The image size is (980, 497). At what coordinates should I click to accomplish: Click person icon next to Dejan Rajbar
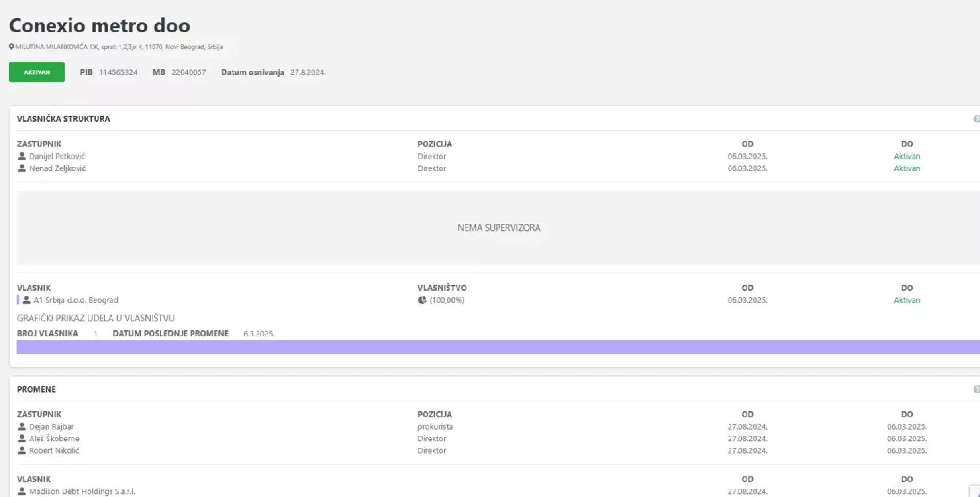click(22, 427)
